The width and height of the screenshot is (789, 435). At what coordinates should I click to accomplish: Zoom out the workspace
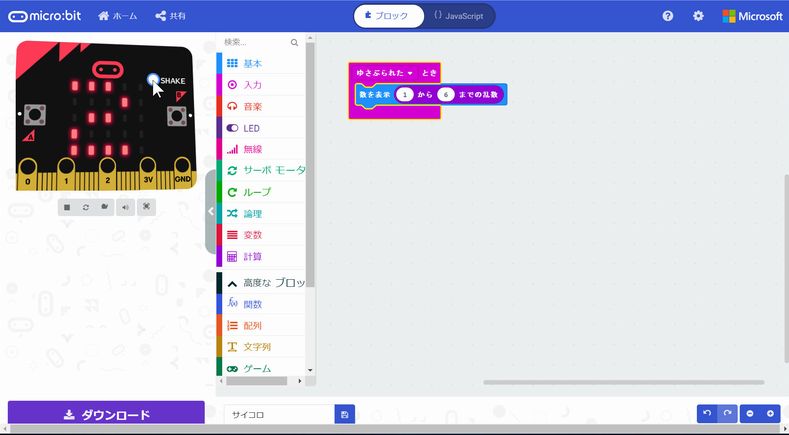(x=750, y=414)
